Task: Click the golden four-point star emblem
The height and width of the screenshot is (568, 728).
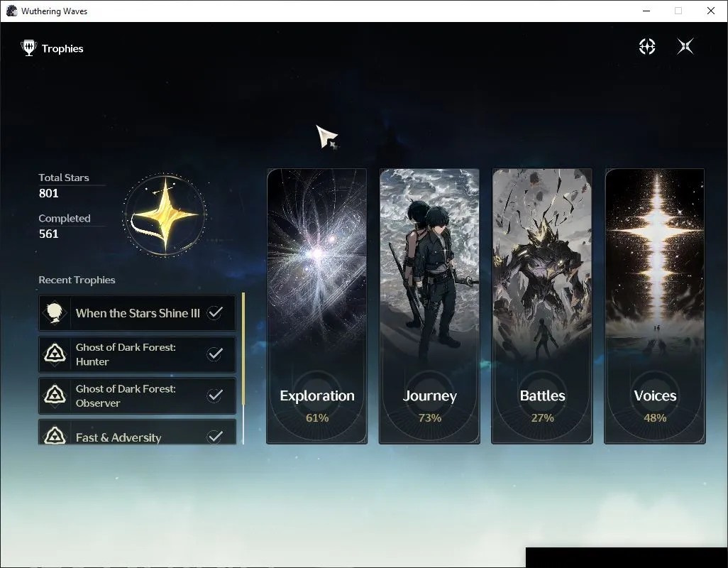Action: point(165,214)
